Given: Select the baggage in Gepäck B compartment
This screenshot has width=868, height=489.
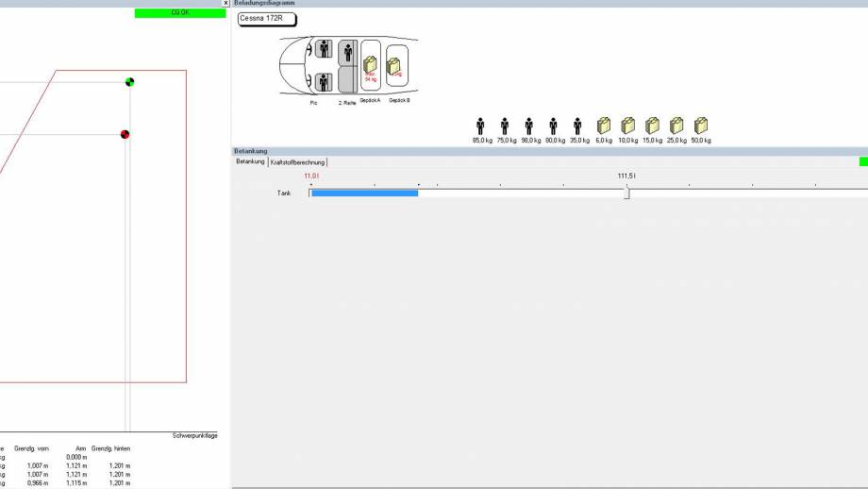Looking at the screenshot, I should pyautogui.click(x=393, y=66).
